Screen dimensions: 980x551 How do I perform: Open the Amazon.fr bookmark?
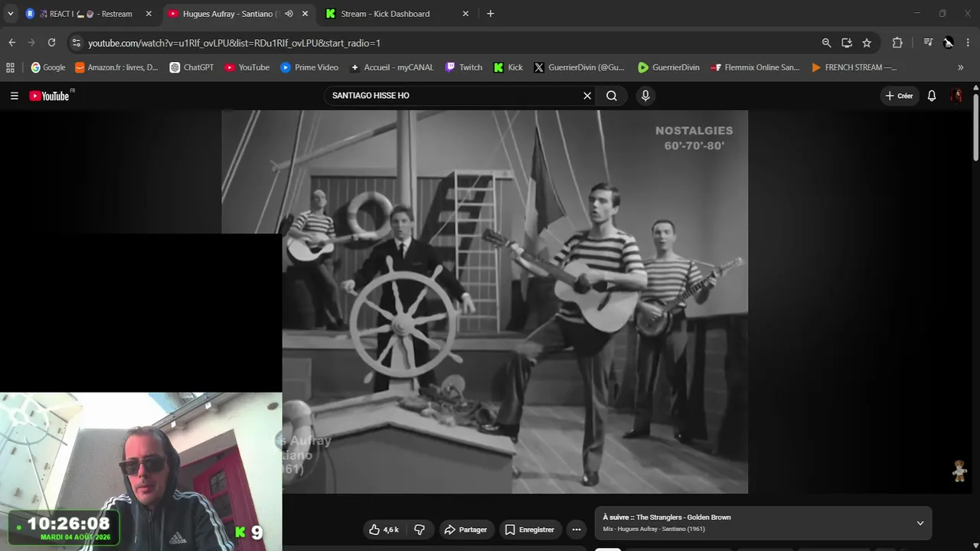[x=116, y=67]
